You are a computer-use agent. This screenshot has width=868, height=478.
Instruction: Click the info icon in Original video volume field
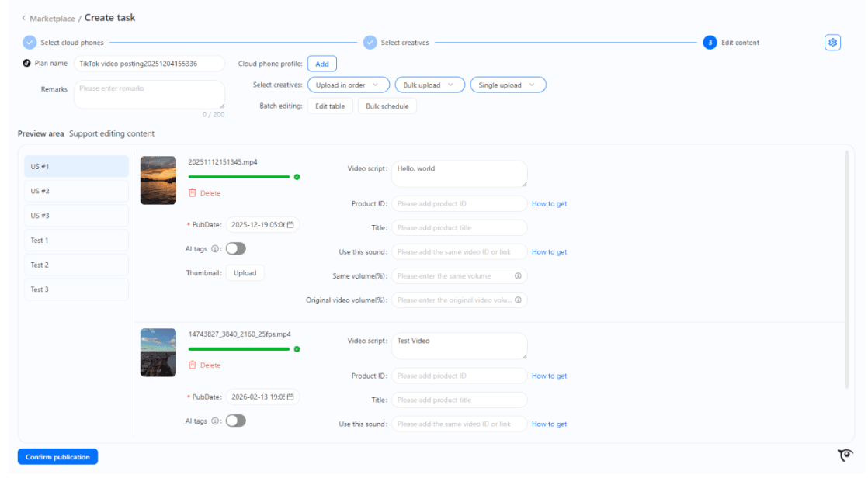click(518, 300)
